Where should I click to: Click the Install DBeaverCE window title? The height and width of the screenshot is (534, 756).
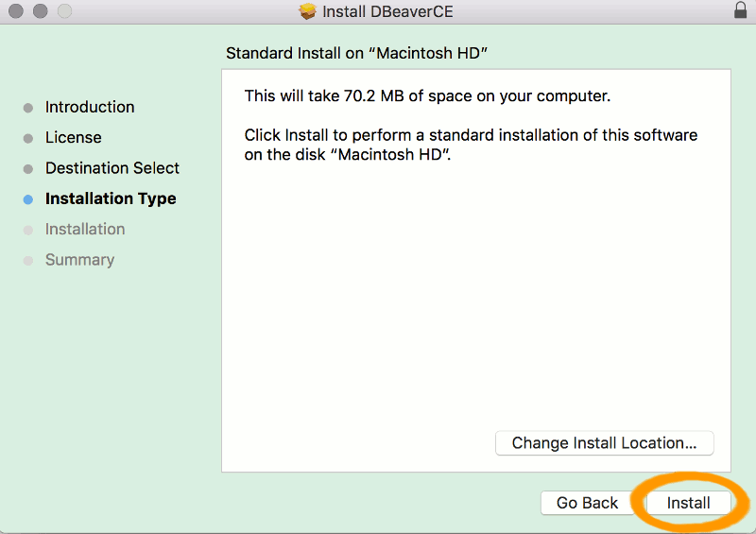[387, 11]
